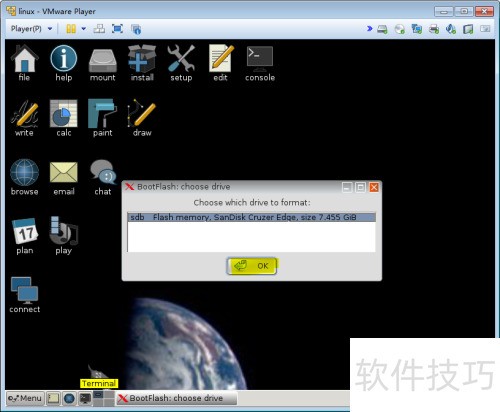Open the chat bubbles icon
This screenshot has width=500, height=412.
pos(103,177)
